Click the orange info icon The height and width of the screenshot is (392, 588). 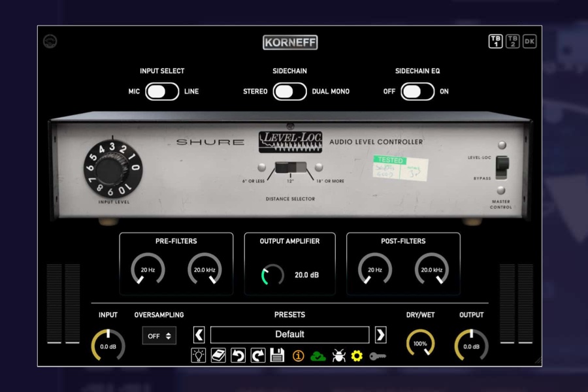pyautogui.click(x=298, y=355)
